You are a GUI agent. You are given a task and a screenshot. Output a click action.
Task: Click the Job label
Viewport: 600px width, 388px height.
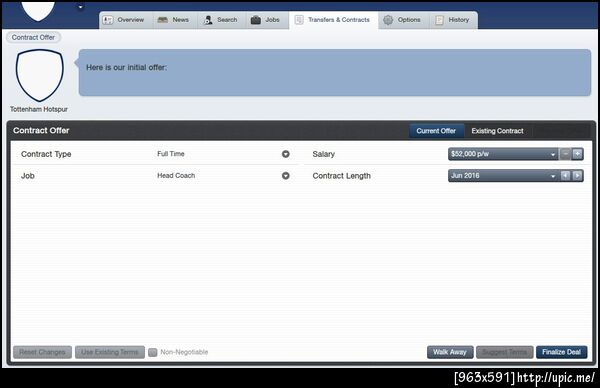(28, 176)
